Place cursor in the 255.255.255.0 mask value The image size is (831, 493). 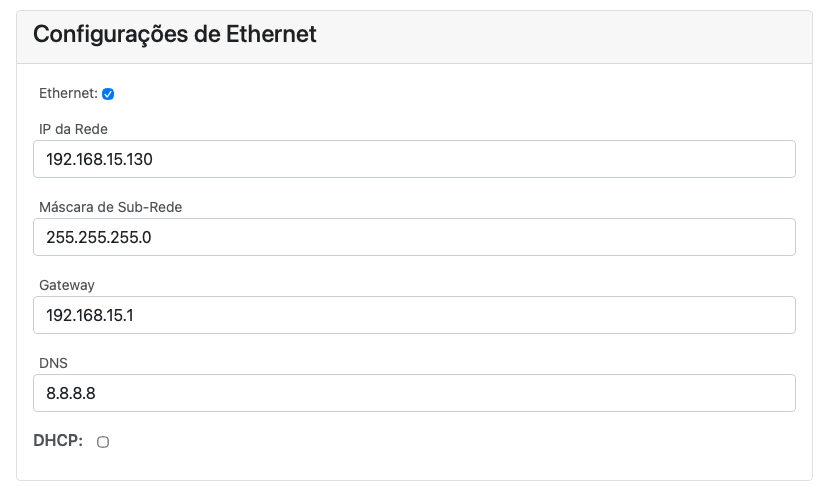(98, 237)
